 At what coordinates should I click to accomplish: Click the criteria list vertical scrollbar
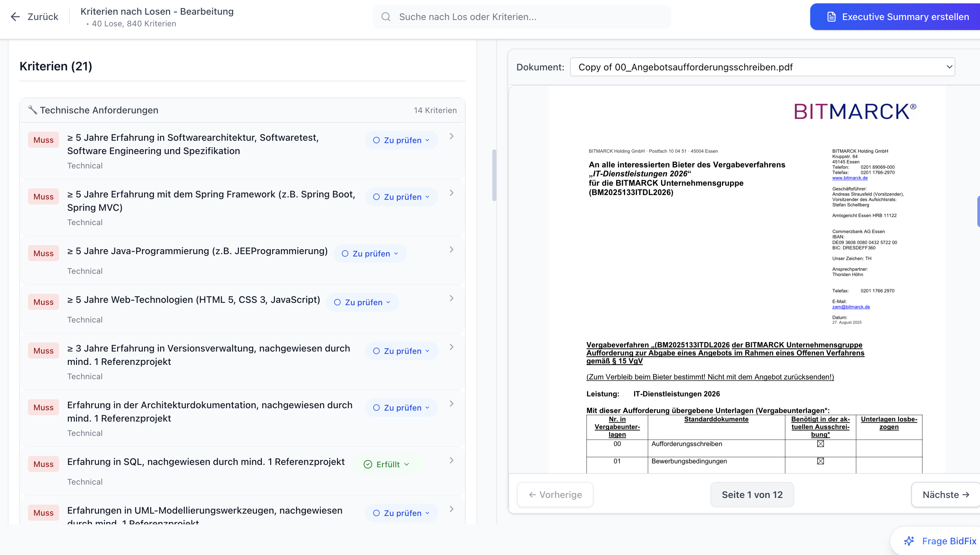494,175
